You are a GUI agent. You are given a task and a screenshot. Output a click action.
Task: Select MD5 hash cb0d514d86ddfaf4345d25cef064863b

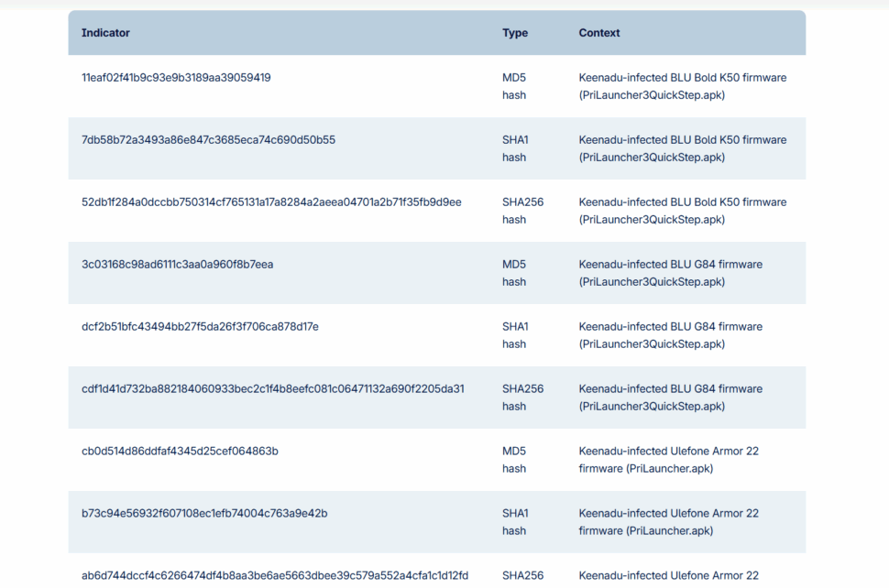179,451
